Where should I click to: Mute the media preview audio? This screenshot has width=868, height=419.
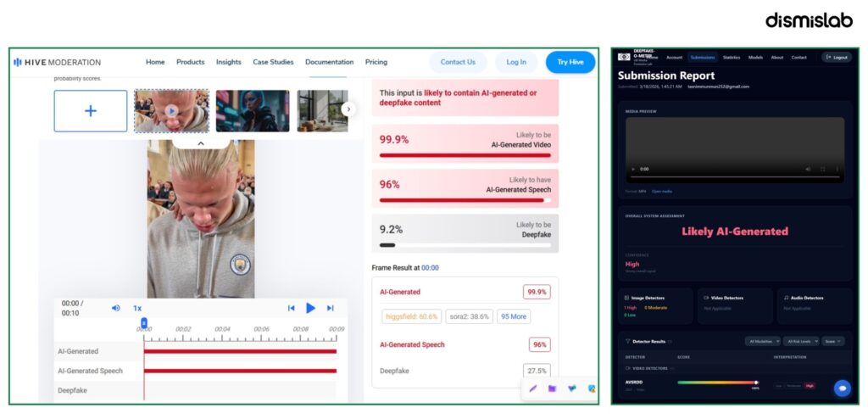click(808, 169)
